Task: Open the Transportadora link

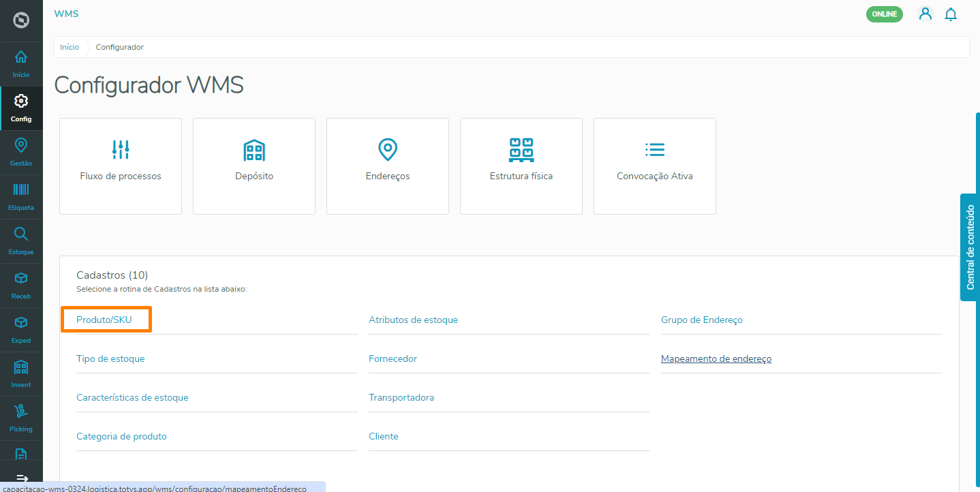Action: coord(401,397)
